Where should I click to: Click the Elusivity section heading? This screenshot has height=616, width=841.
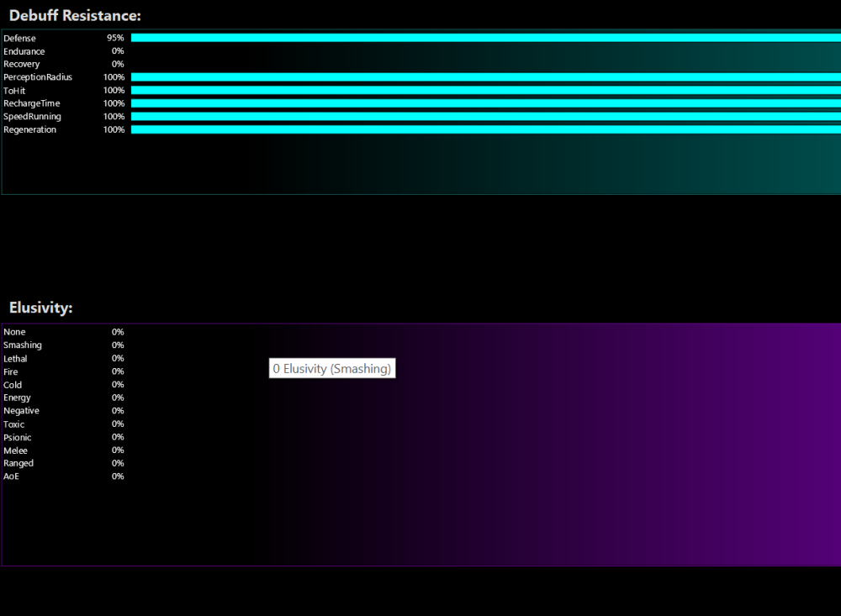[41, 308]
